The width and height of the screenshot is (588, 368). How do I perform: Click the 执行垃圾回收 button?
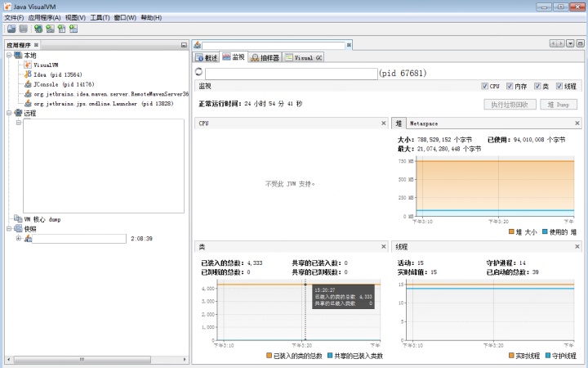click(510, 105)
